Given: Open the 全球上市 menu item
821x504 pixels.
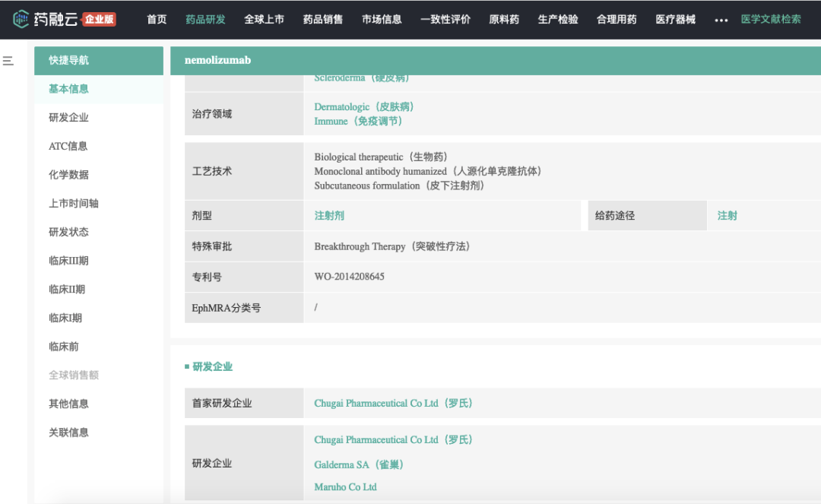Looking at the screenshot, I should click(264, 19).
